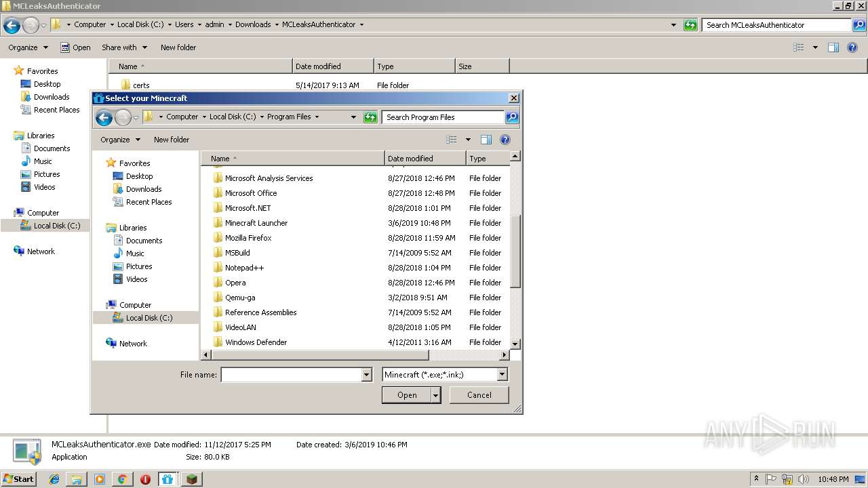This screenshot has height=488, width=868.
Task: Click Back arrow in MCLeaksAuthenticator window
Action: click(x=12, y=26)
